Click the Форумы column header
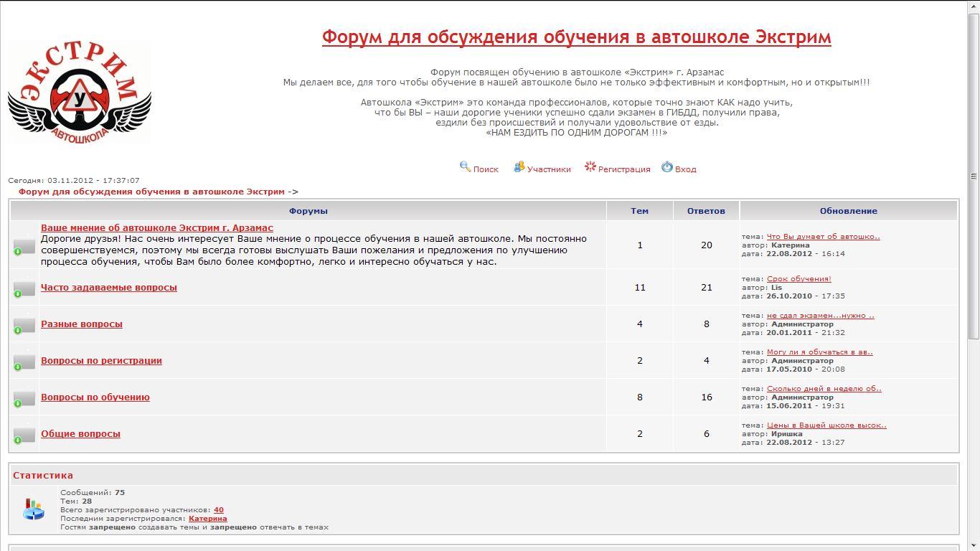 coord(308,211)
